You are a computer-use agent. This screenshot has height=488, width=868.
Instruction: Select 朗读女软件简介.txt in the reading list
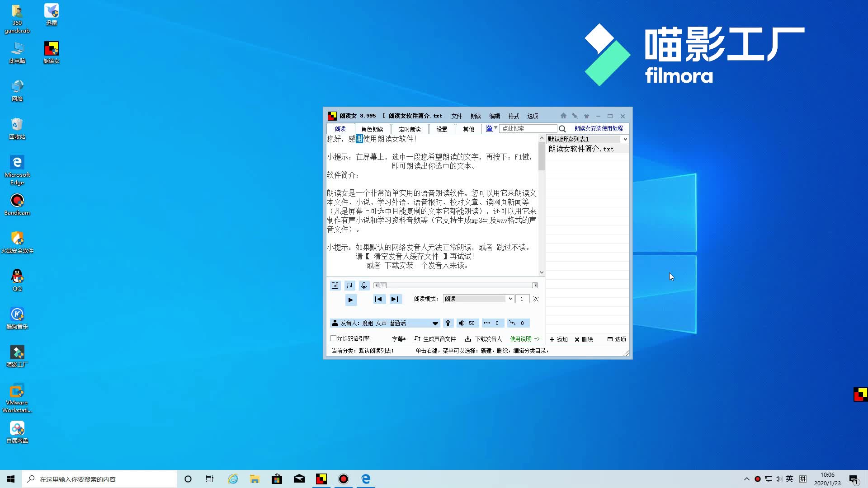pos(581,149)
